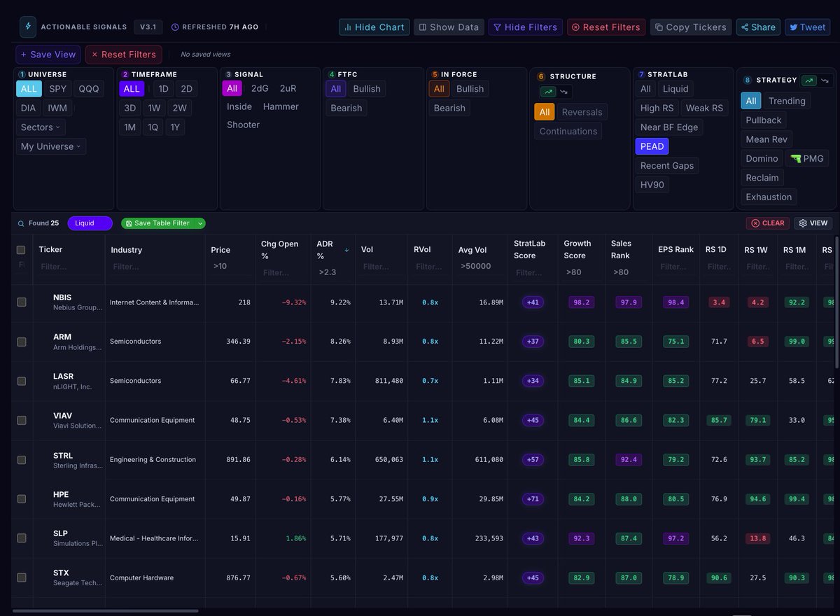
Task: Reset filters from the top toolbar
Action: 606,27
